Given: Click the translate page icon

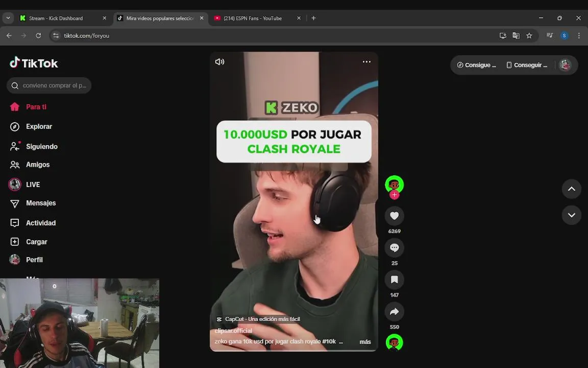Looking at the screenshot, I should (x=516, y=36).
